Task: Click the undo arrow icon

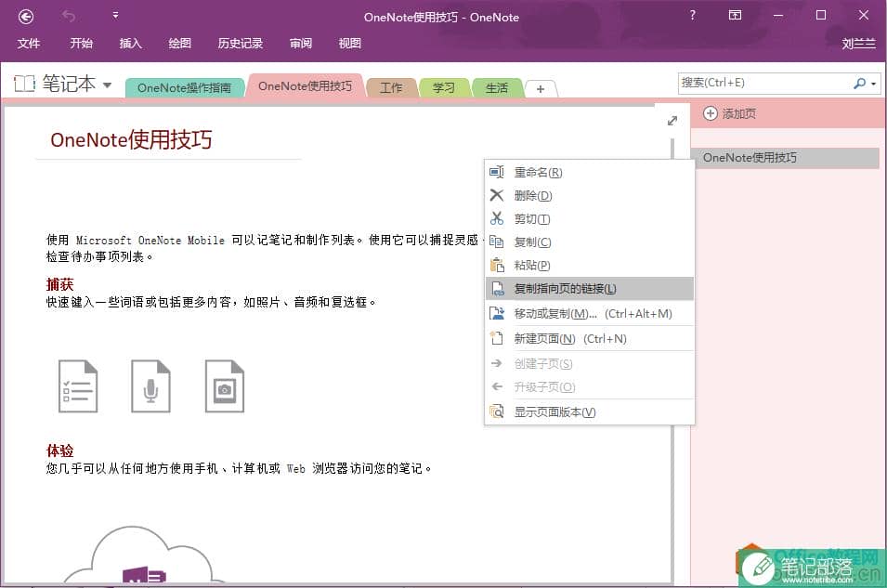Action: coord(69,17)
